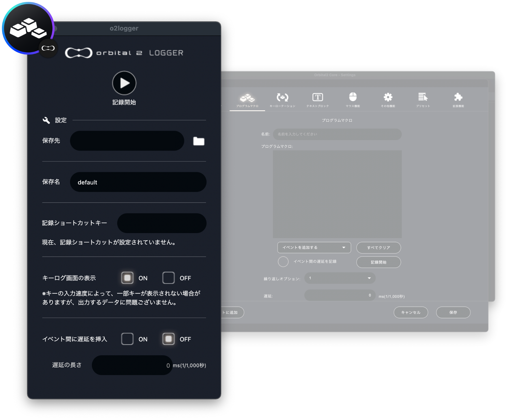Open Key Rotation tab in Settings window
Viewport: 510px width, 420px height.
pyautogui.click(x=282, y=100)
